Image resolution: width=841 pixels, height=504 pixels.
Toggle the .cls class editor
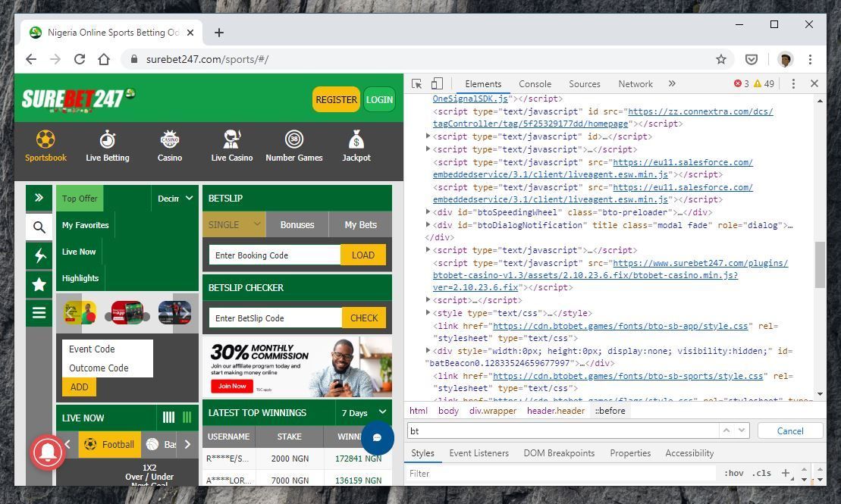point(761,474)
